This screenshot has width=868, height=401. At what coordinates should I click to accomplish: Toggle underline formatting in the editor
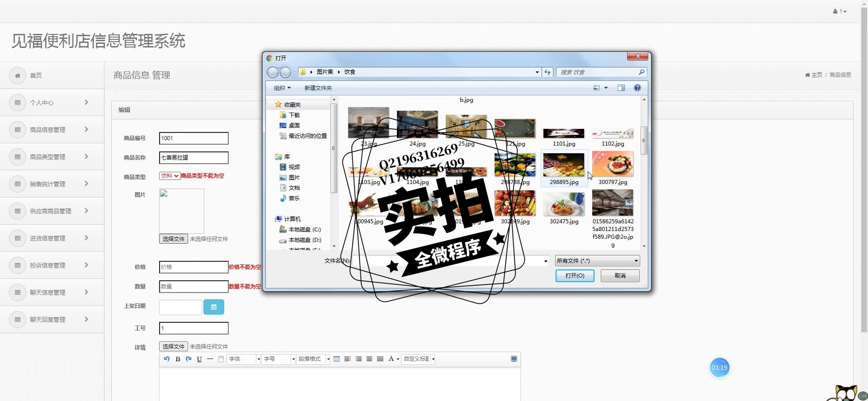[x=199, y=359]
